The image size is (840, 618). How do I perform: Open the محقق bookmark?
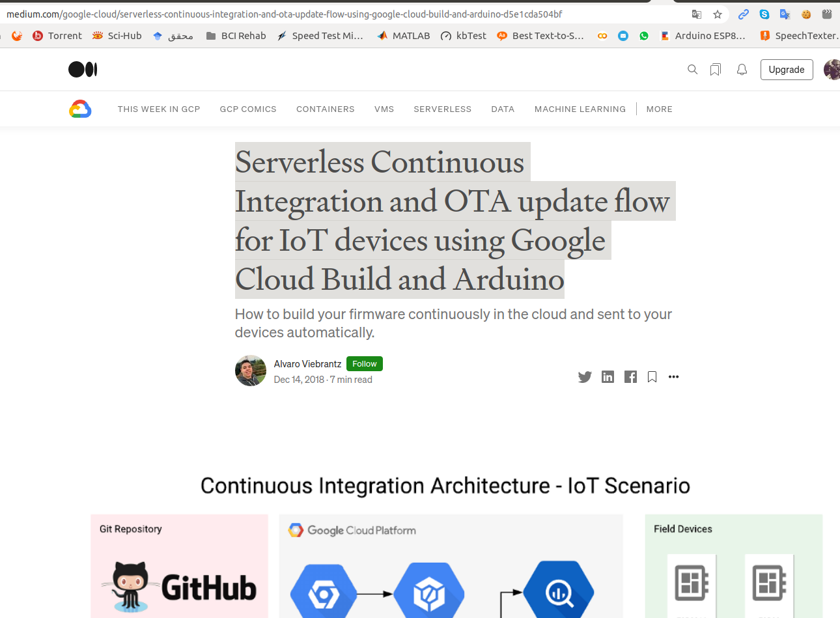click(x=173, y=36)
